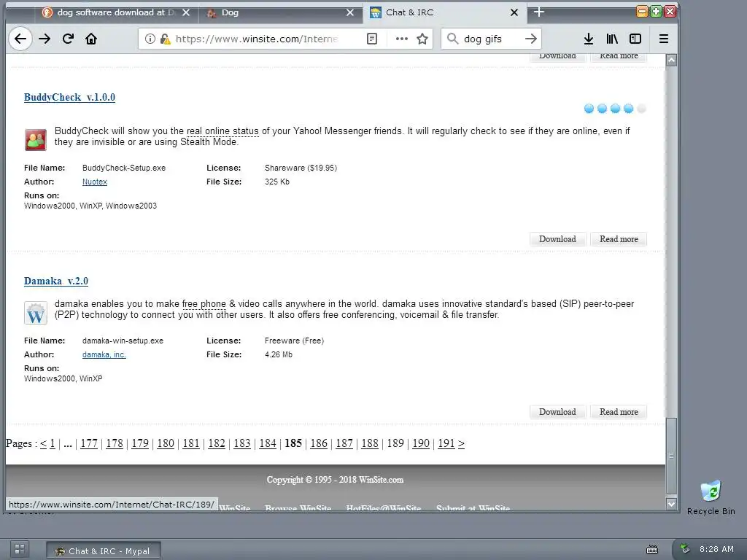Click file size '4.26 Mb'
The height and width of the screenshot is (560, 747).
coord(279,354)
